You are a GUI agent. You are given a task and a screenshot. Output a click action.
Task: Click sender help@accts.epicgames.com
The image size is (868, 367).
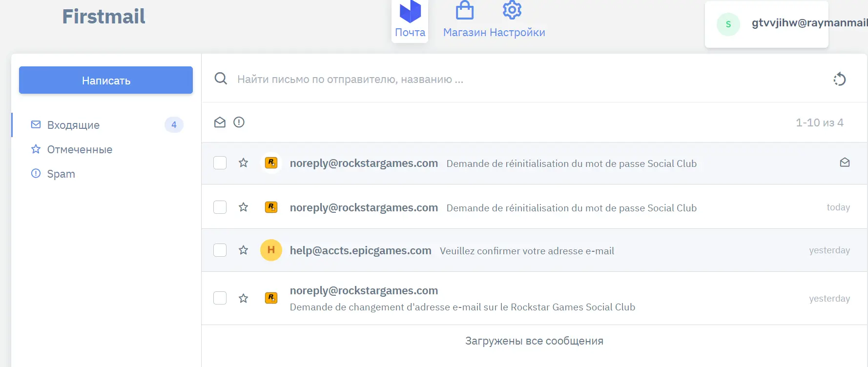(x=360, y=250)
